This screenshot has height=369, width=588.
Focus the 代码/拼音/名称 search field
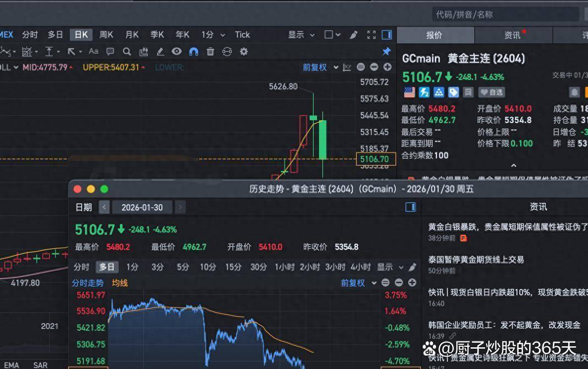pyautogui.click(x=505, y=15)
